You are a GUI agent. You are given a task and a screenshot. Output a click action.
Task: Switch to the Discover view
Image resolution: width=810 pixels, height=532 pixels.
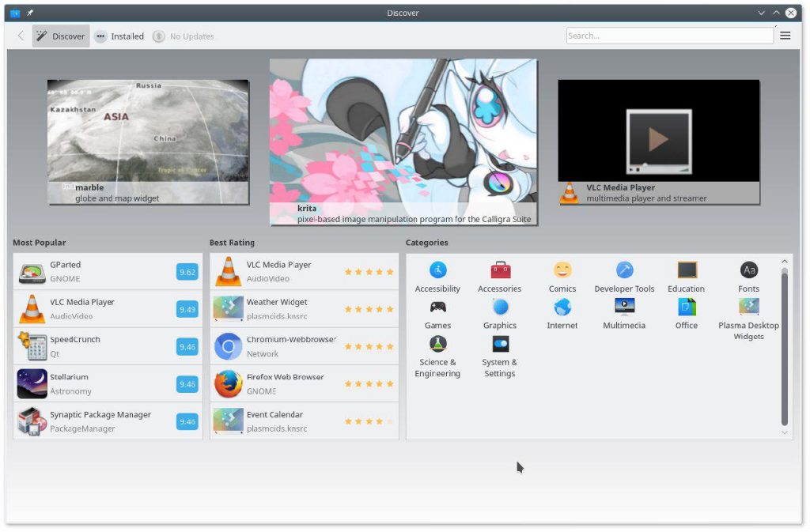point(61,36)
